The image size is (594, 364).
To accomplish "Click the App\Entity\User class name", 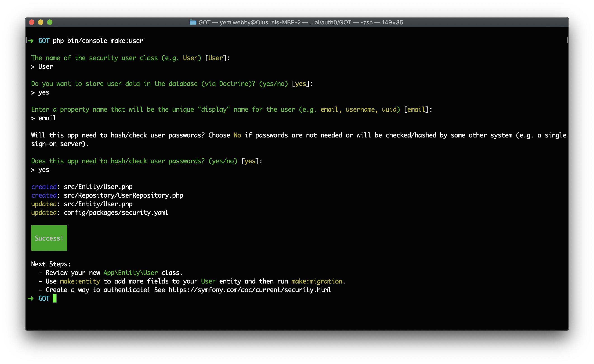I will coord(130,273).
